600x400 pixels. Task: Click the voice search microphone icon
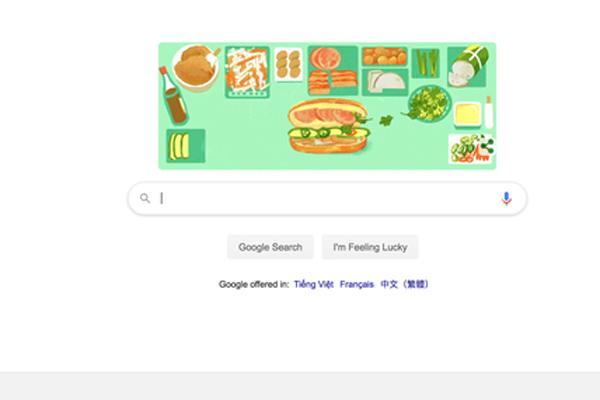pos(506,199)
